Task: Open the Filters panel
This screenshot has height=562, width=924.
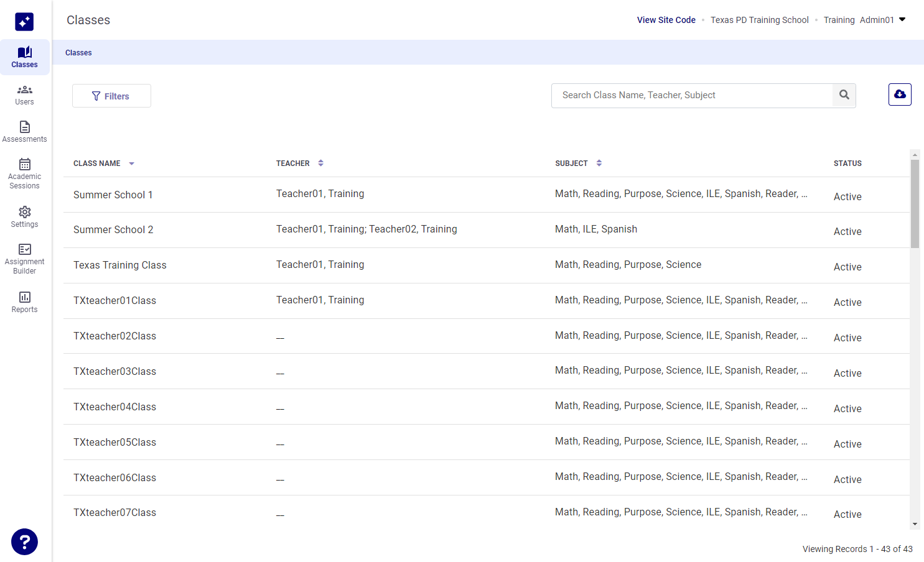Action: [111, 96]
